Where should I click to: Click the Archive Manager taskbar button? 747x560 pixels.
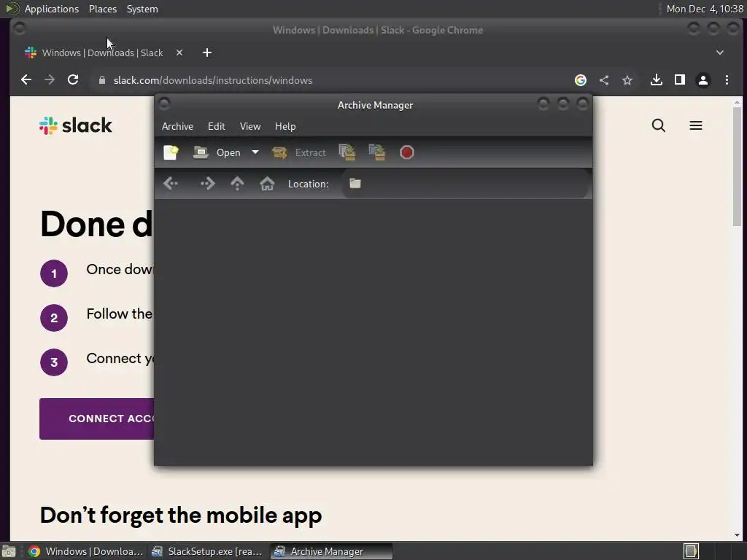coord(332,551)
